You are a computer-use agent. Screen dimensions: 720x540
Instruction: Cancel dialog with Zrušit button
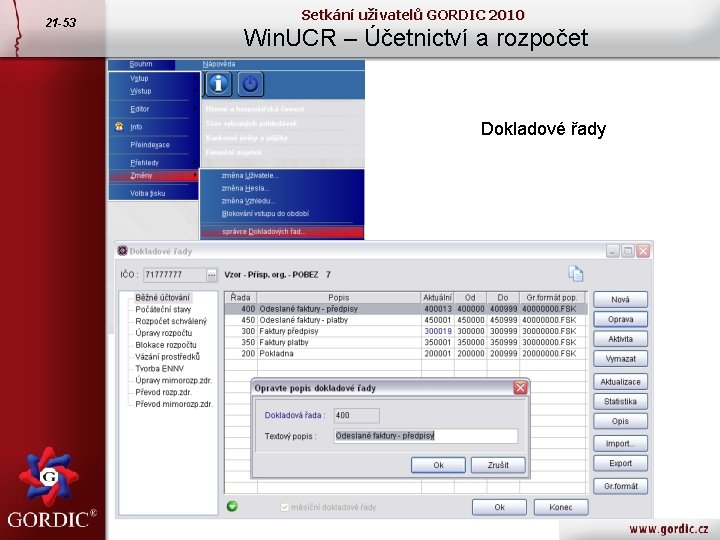[x=498, y=465]
